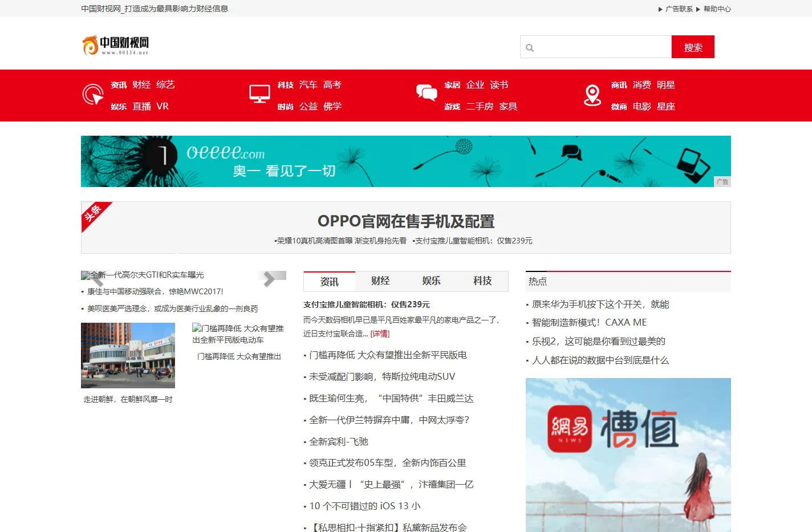Open 财经 in the red navigation bar

click(141, 85)
